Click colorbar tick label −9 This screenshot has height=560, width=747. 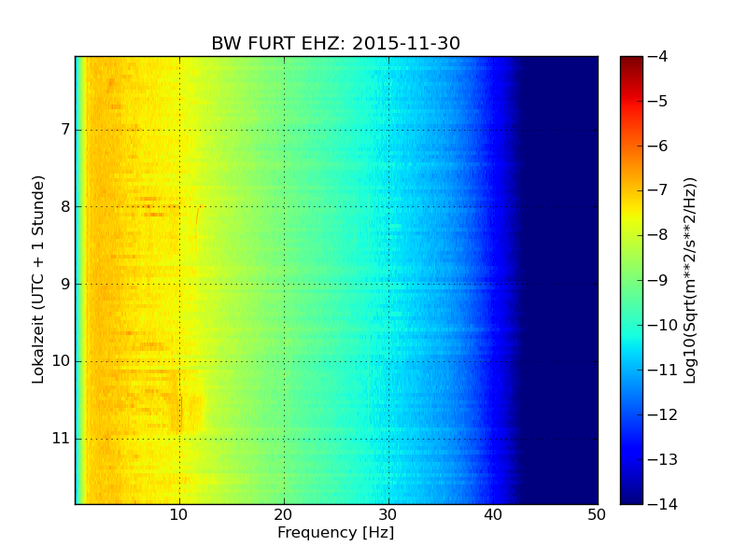coord(657,280)
